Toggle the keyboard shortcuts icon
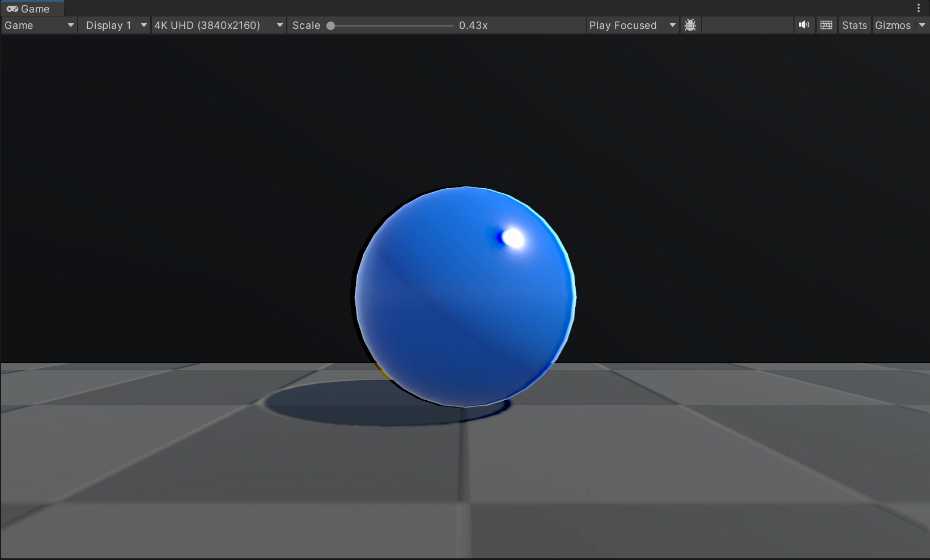This screenshot has height=560, width=930. (x=826, y=25)
